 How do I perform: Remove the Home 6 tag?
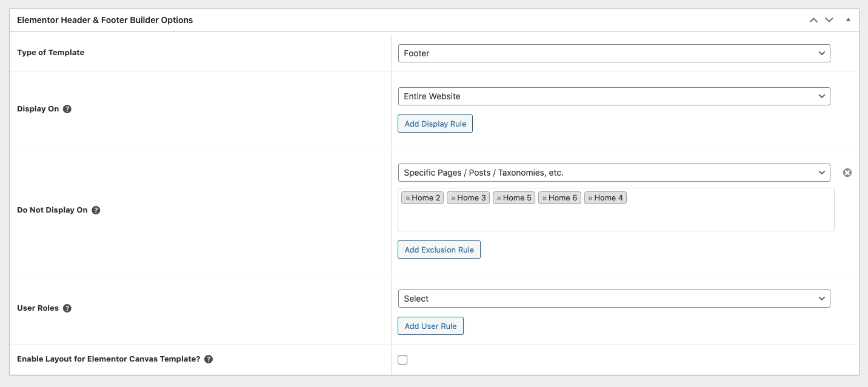[544, 198]
